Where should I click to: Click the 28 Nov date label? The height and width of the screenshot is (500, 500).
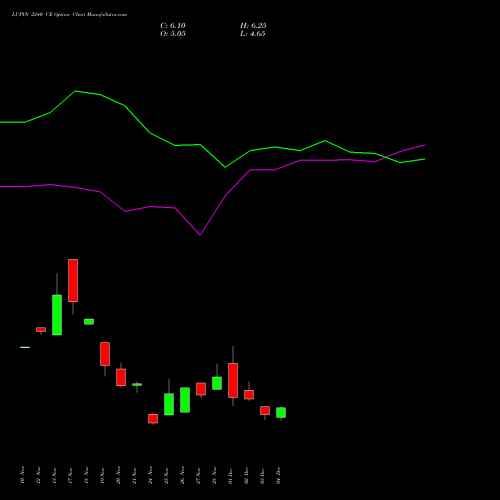point(214,475)
